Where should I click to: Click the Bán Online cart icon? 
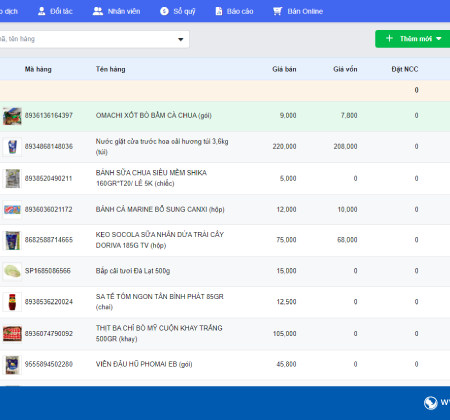coord(277,11)
